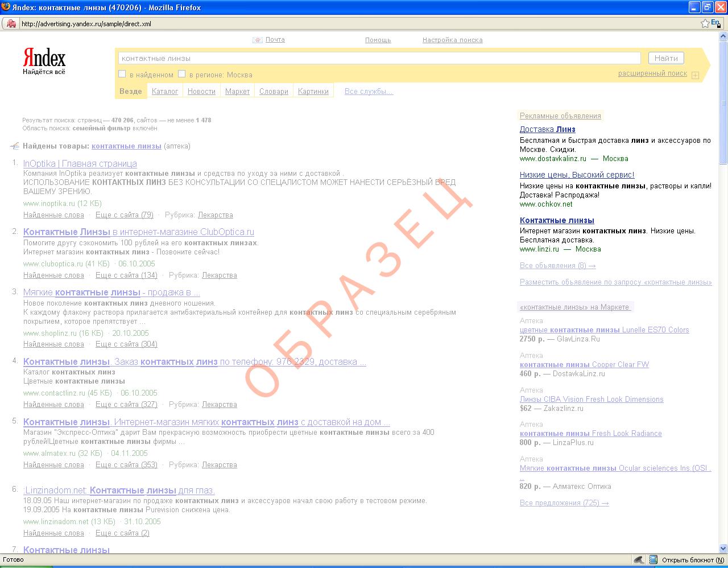Open the Помощь link
Screen dimensions: 728x568
tap(378, 40)
